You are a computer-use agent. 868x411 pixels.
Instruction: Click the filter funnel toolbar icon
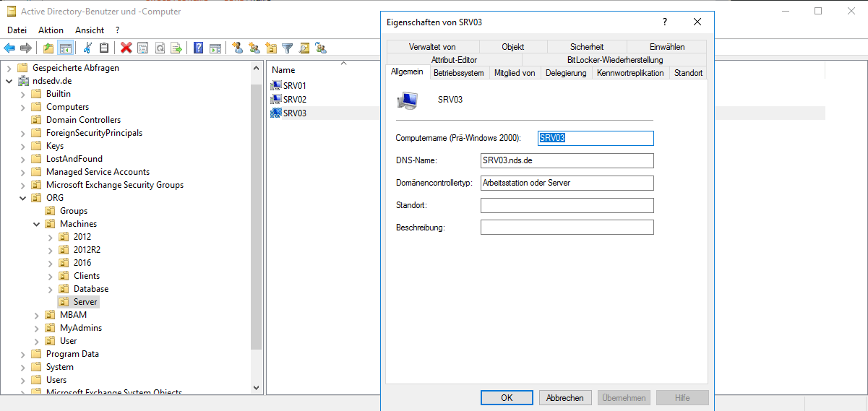tap(288, 48)
